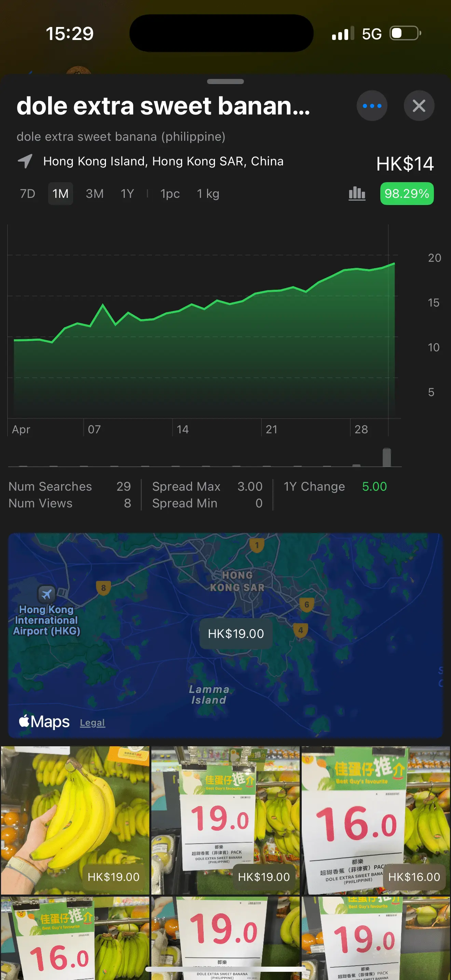
Task: Switch chart to 3M range
Action: point(95,194)
